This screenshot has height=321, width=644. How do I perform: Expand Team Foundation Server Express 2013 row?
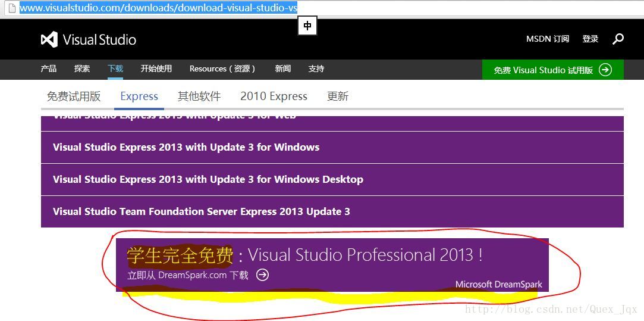332,211
